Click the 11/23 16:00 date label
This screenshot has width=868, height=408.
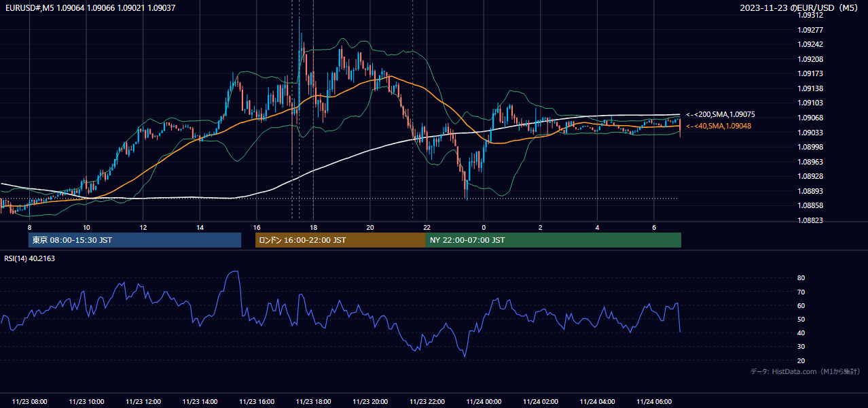[x=257, y=402]
